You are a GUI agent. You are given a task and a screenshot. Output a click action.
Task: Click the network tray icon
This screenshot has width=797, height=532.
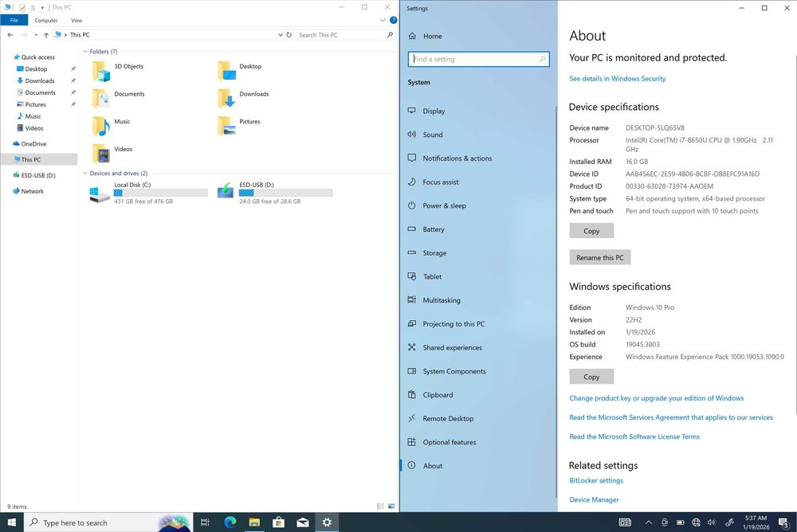pyautogui.click(x=697, y=522)
